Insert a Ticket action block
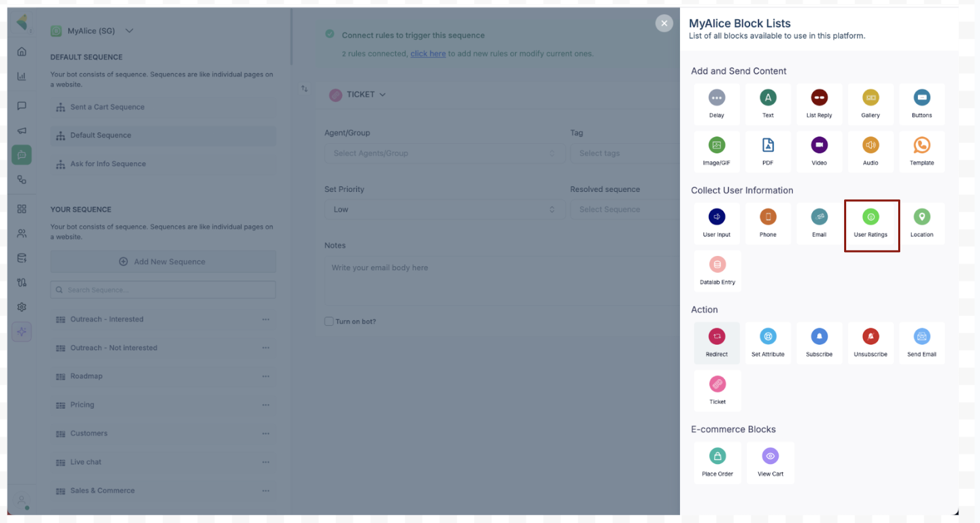980x523 pixels. (x=717, y=391)
